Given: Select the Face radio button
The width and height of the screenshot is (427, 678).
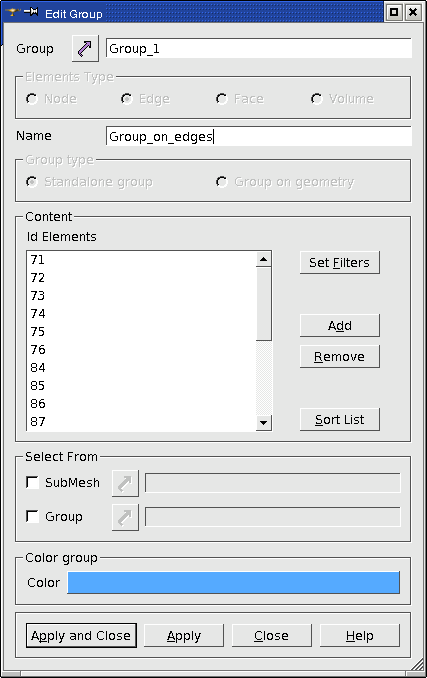Looking at the screenshot, I should pos(222,99).
